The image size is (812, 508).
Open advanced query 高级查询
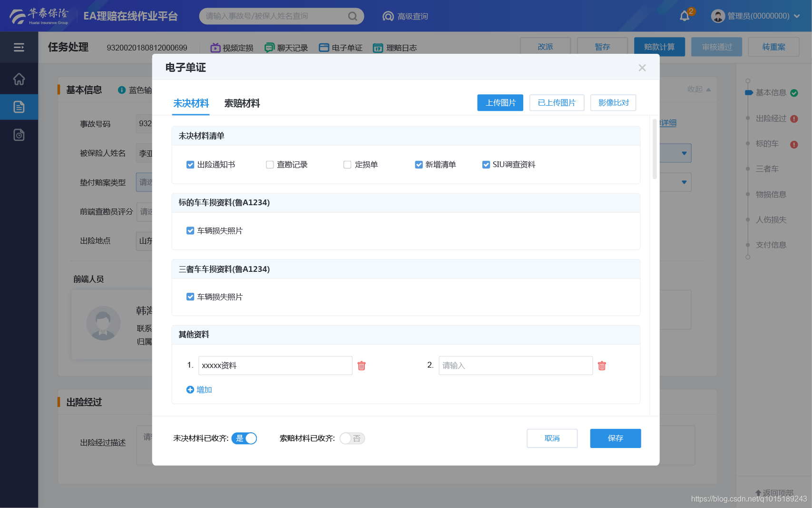[405, 16]
